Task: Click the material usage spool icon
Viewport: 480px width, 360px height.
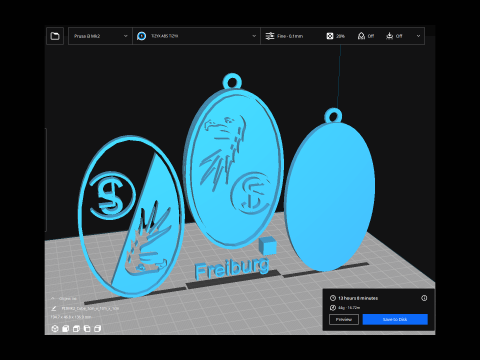Action: click(x=333, y=308)
